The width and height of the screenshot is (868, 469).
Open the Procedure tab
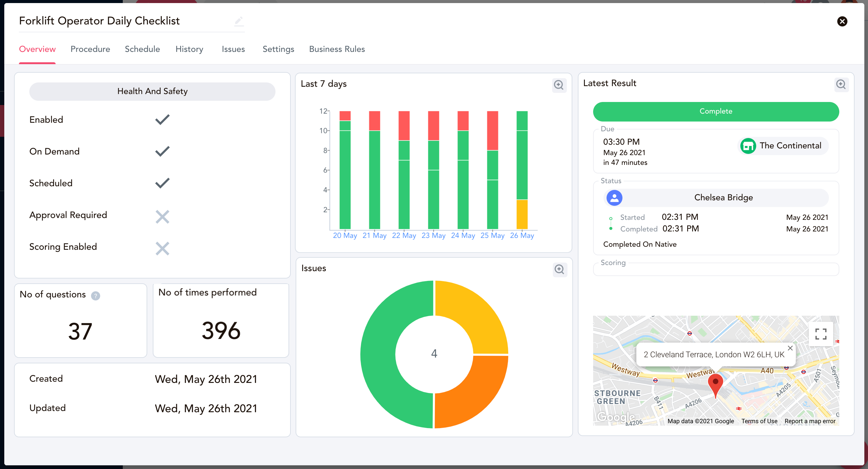[x=90, y=49]
